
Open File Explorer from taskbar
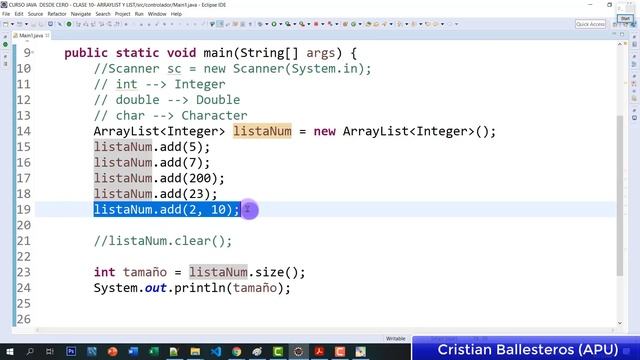[x=195, y=351]
